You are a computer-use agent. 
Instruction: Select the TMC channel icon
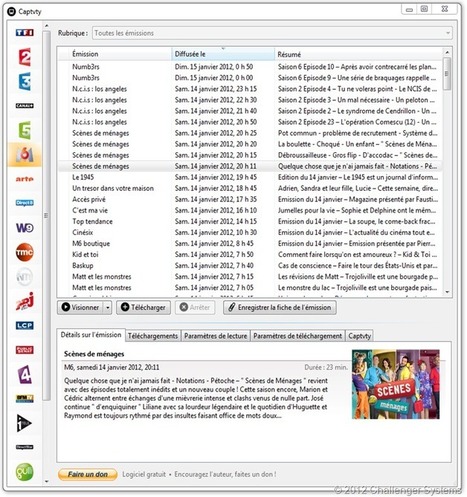click(25, 252)
